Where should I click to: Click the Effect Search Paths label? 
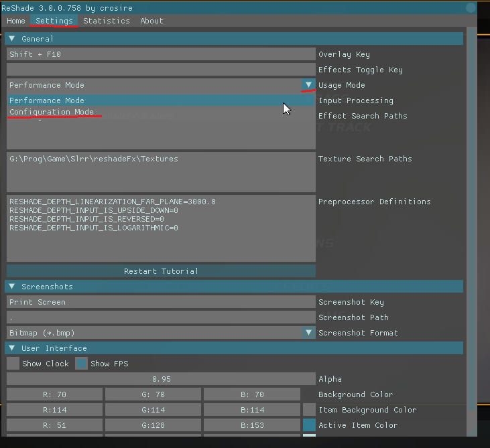[363, 116]
